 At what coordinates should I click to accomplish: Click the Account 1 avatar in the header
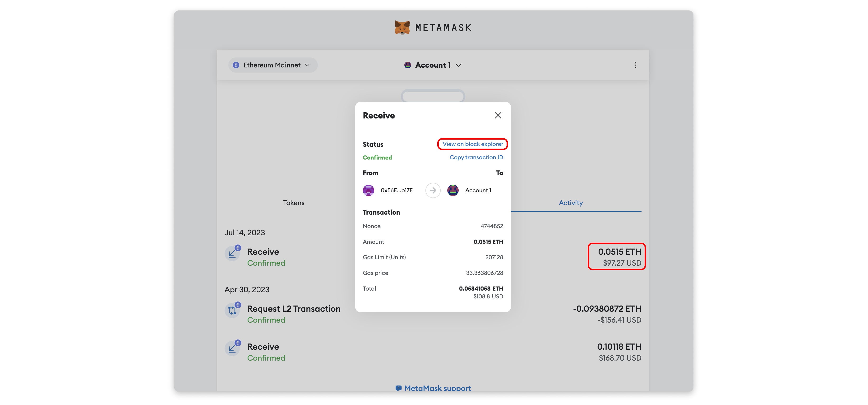pos(407,65)
